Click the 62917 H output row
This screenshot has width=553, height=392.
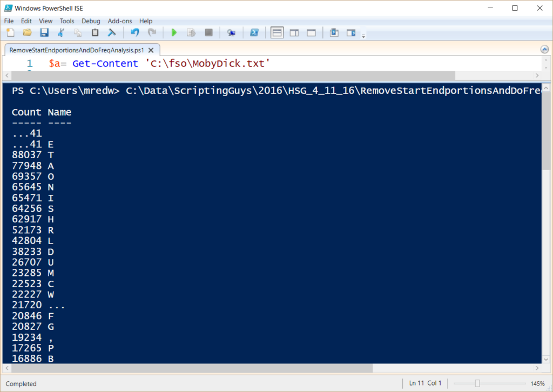pyautogui.click(x=33, y=219)
